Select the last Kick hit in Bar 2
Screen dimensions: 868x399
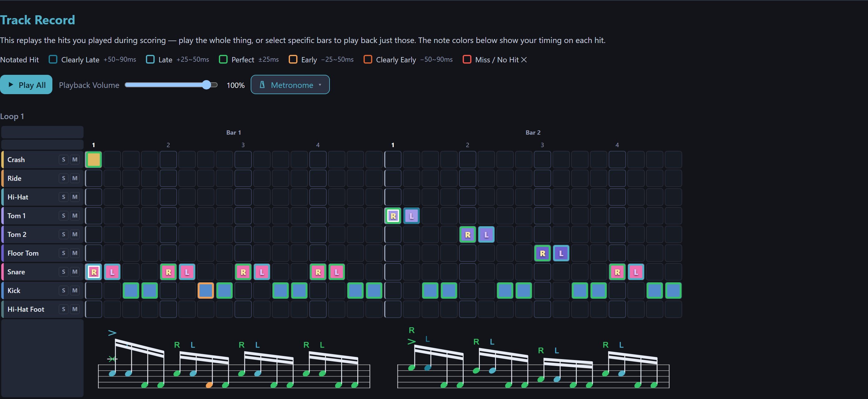point(673,291)
